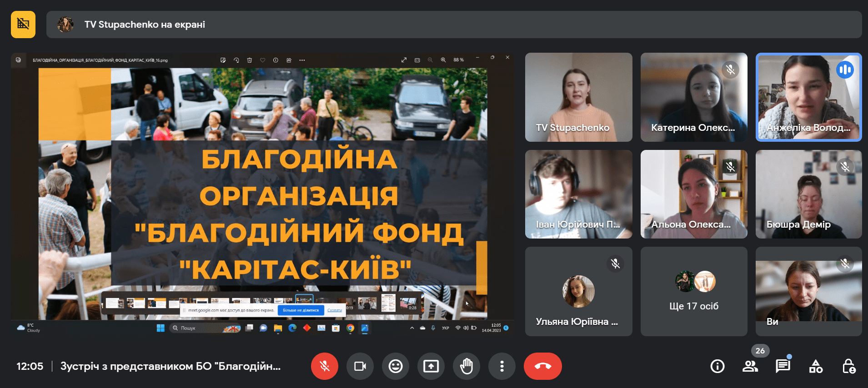Screen dimensions: 868x388
Task: Leave the call with red hang-up button
Action: click(x=542, y=366)
